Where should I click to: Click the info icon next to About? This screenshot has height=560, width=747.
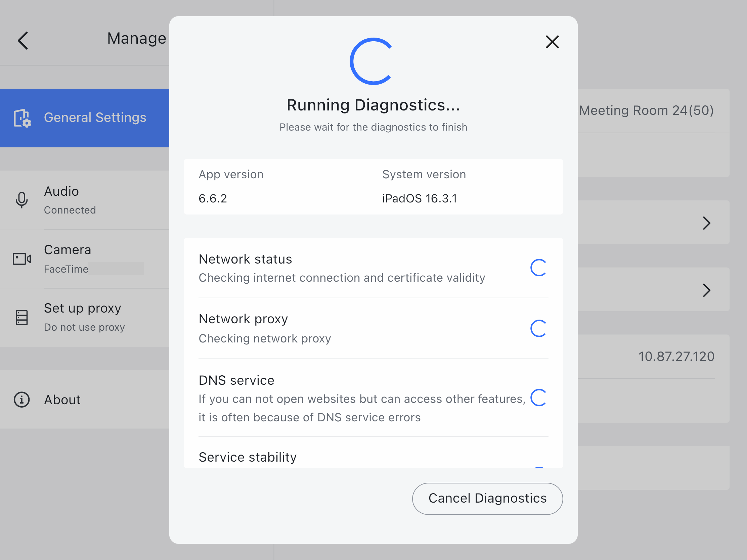(21, 399)
